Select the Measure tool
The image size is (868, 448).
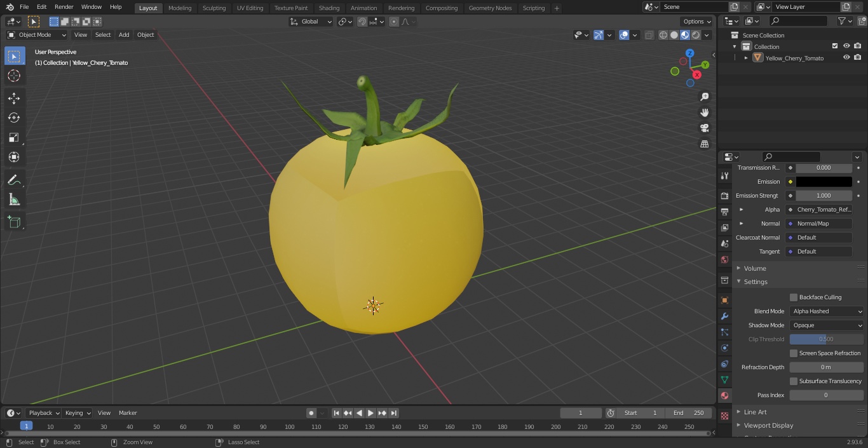[14, 200]
